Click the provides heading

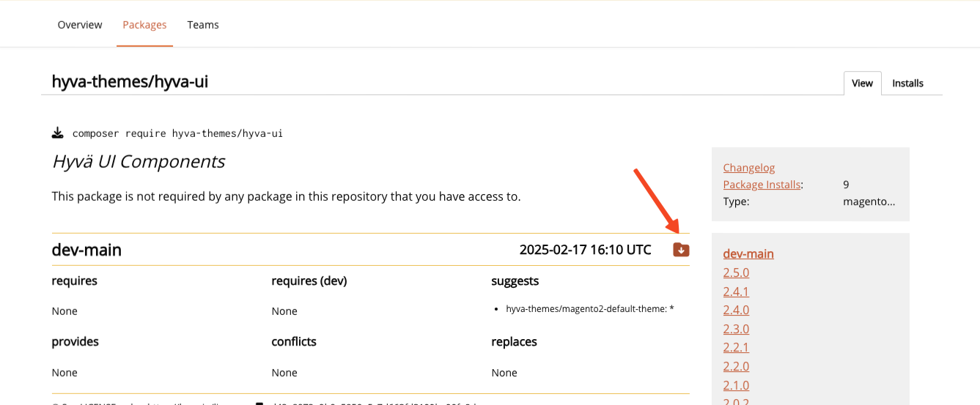pyautogui.click(x=75, y=341)
